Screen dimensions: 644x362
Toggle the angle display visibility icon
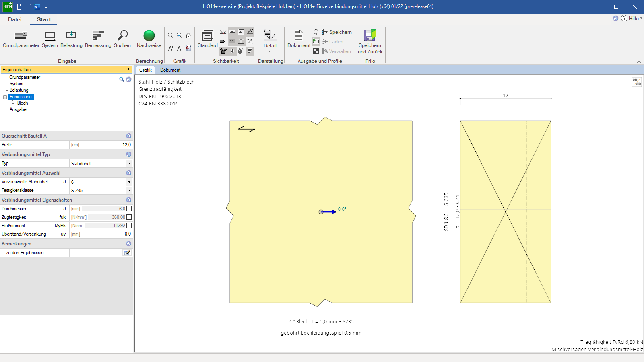click(x=250, y=32)
